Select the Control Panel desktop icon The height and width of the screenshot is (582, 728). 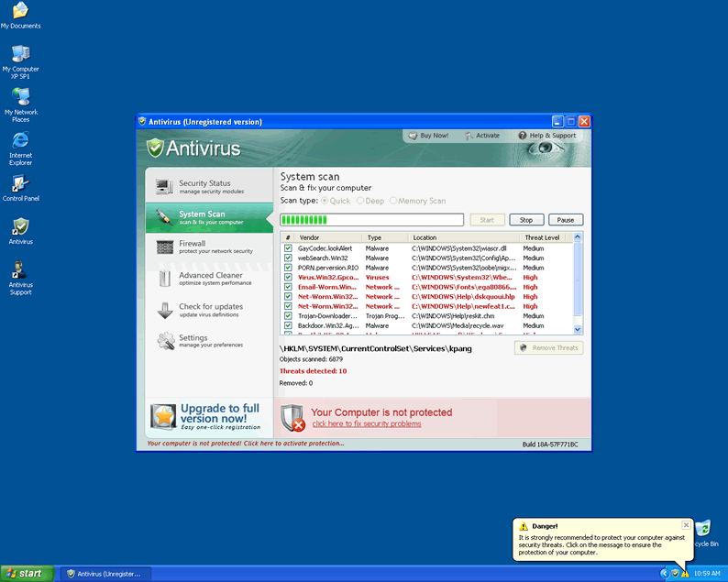click(x=20, y=186)
